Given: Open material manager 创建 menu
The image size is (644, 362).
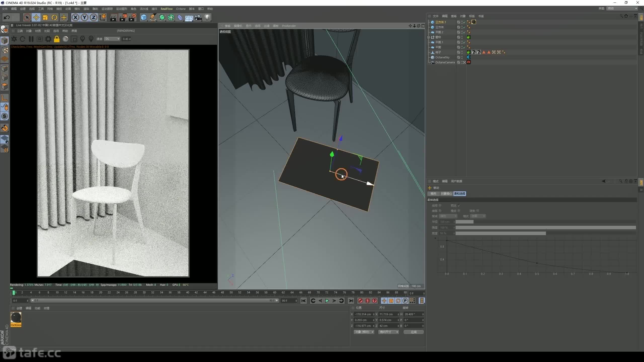Looking at the screenshot, I should pos(19,308).
